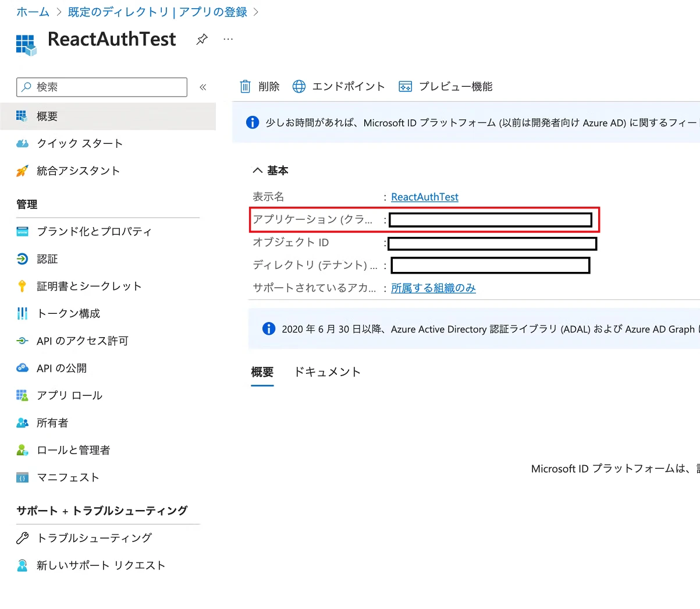700x609 pixels.
Task: Click the 削除 toolbar button
Action: tap(260, 87)
